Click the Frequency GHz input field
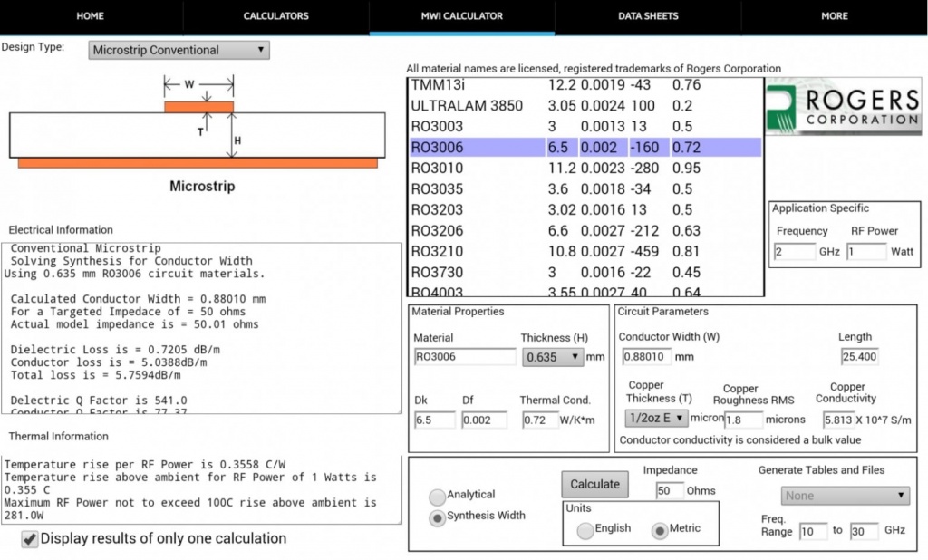 pos(795,251)
